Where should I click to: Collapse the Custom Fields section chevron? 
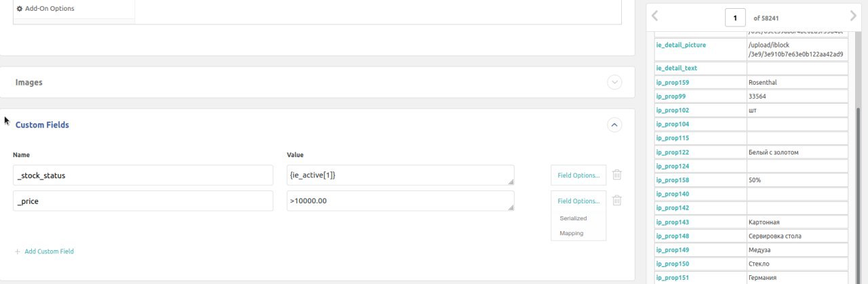(614, 125)
